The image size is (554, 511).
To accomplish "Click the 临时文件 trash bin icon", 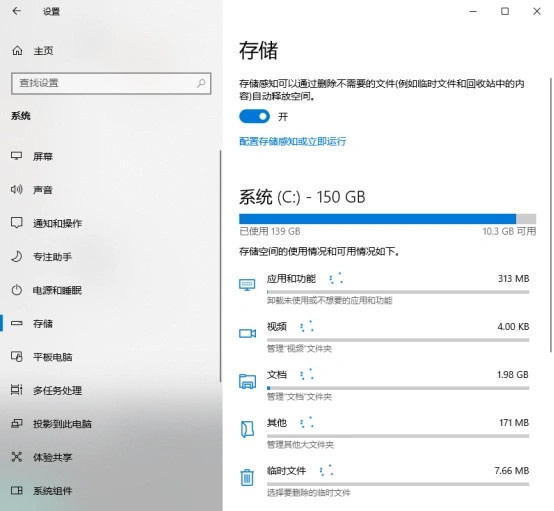I will (247, 477).
